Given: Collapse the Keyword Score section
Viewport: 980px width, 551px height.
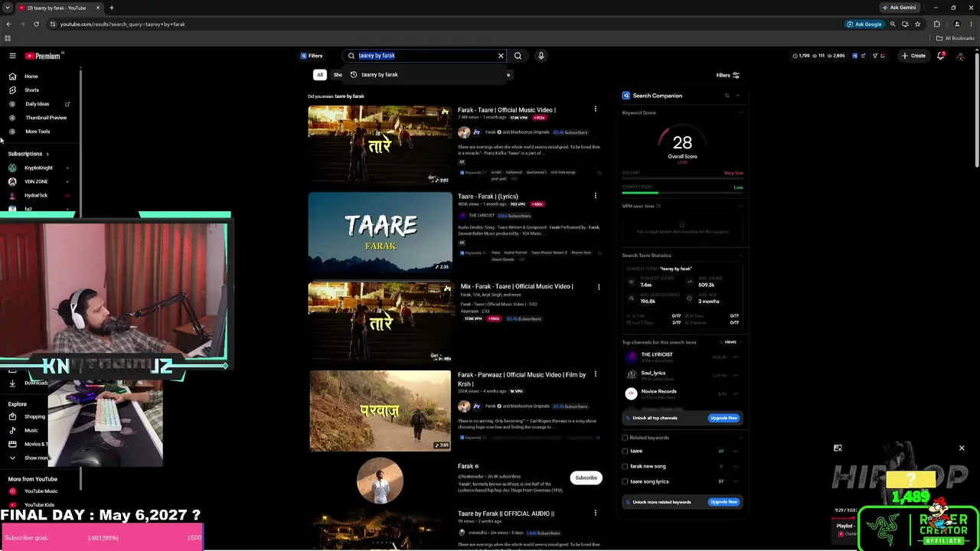Looking at the screenshot, I should pos(741,113).
